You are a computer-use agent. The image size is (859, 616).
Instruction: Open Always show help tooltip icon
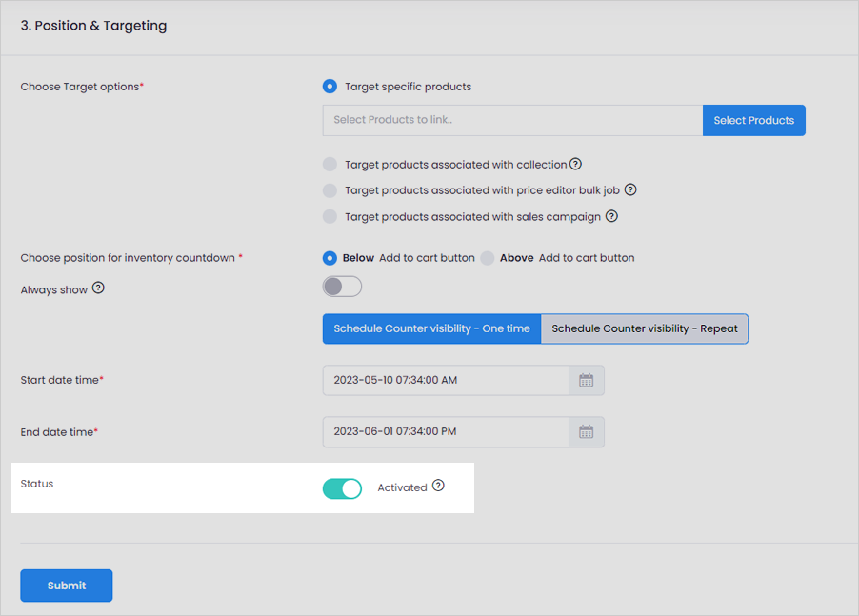[x=98, y=288]
